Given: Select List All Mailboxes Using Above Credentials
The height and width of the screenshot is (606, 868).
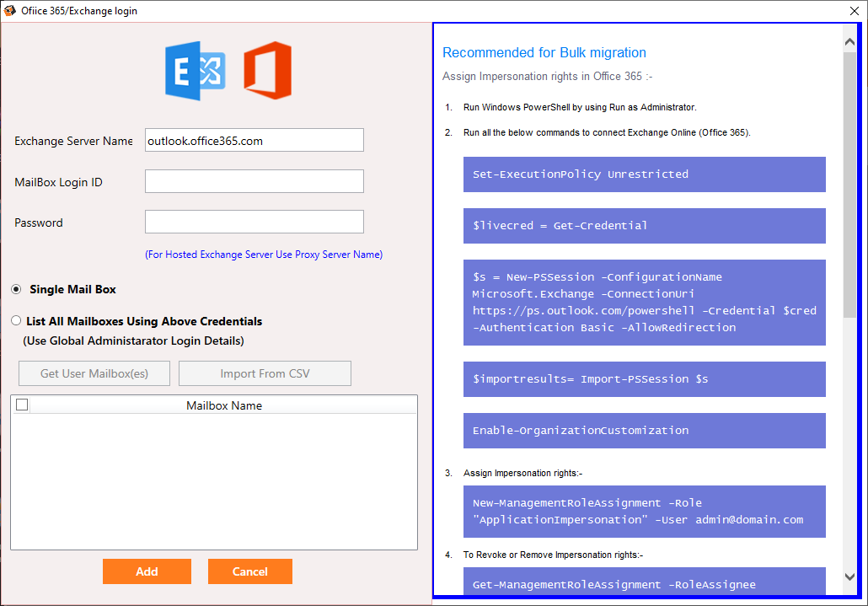Looking at the screenshot, I should 17,321.
